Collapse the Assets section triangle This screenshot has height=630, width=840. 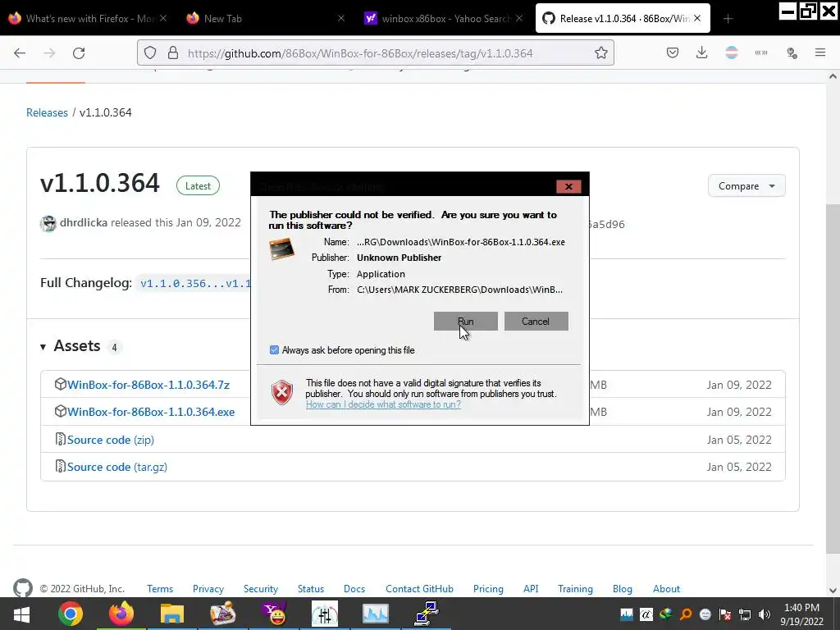click(x=43, y=347)
